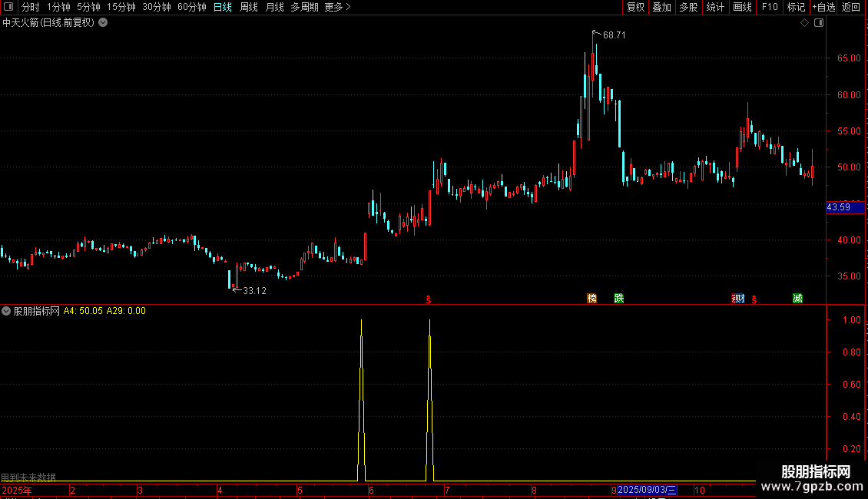868x499 pixels.
Task: Switch to 分时 intraday view
Action: pos(31,7)
